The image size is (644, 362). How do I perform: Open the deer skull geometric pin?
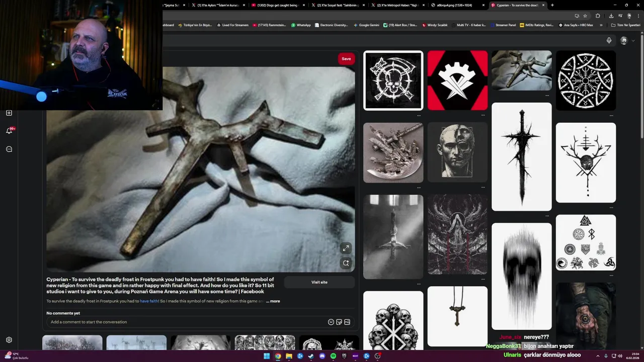[x=586, y=163]
